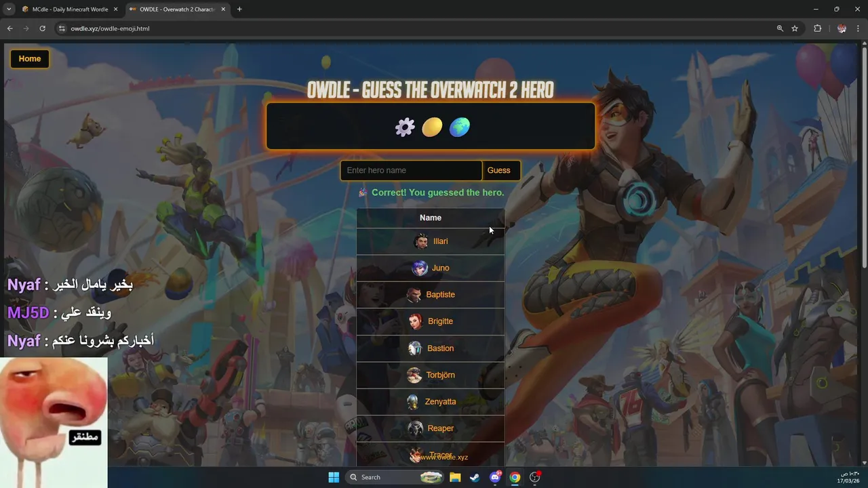
Task: Click the taskbar Search box
Action: click(x=395, y=478)
